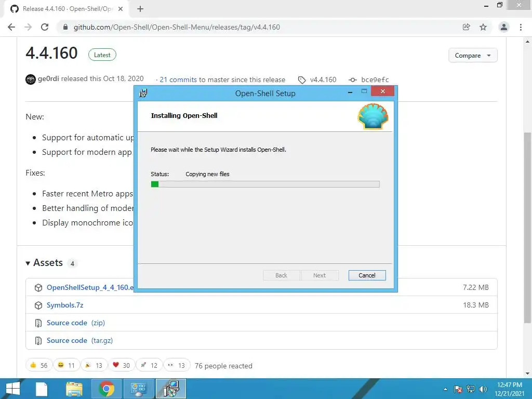Go forward in Chrome
Image resolution: width=532 pixels, height=399 pixels.
(28, 27)
